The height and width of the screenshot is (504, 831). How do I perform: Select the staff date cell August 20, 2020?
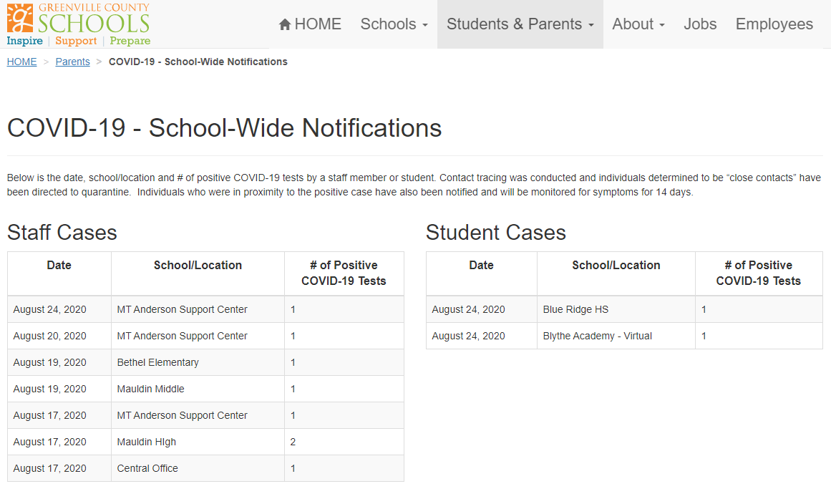59,336
